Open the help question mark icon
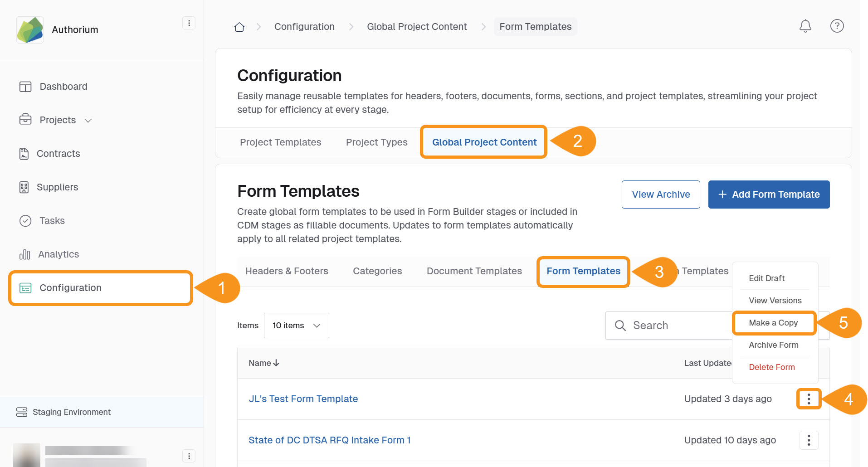The height and width of the screenshot is (467, 868). [x=837, y=26]
